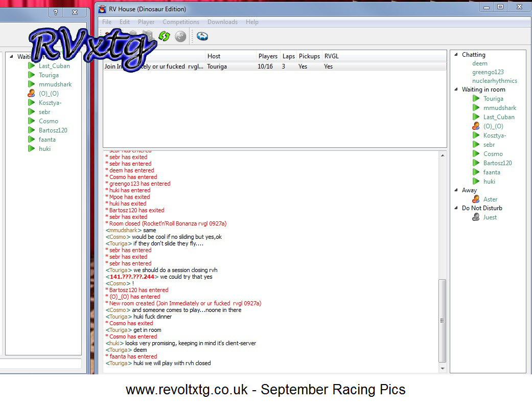
Task: Select the Touriga host cell in the room list
Action: click(217, 66)
